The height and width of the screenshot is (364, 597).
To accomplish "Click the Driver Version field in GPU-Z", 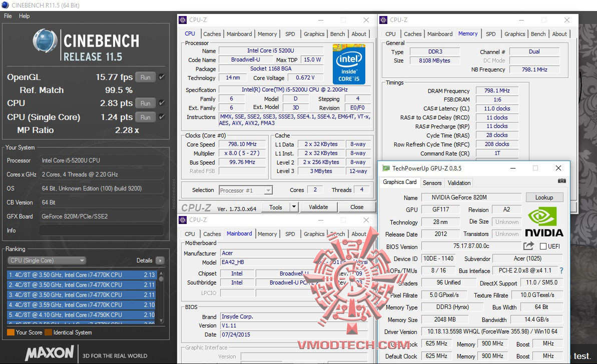I will pos(492,331).
